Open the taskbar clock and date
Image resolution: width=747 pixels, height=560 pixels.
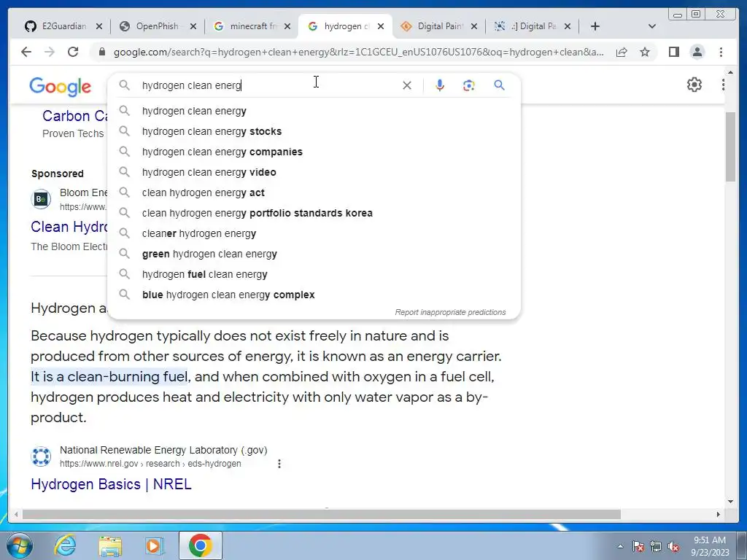tap(710, 546)
